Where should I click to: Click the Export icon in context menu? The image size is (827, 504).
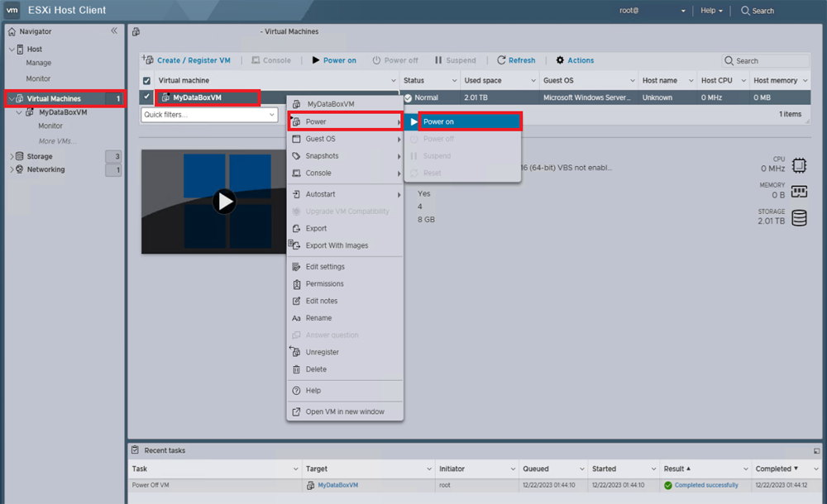[x=296, y=228]
